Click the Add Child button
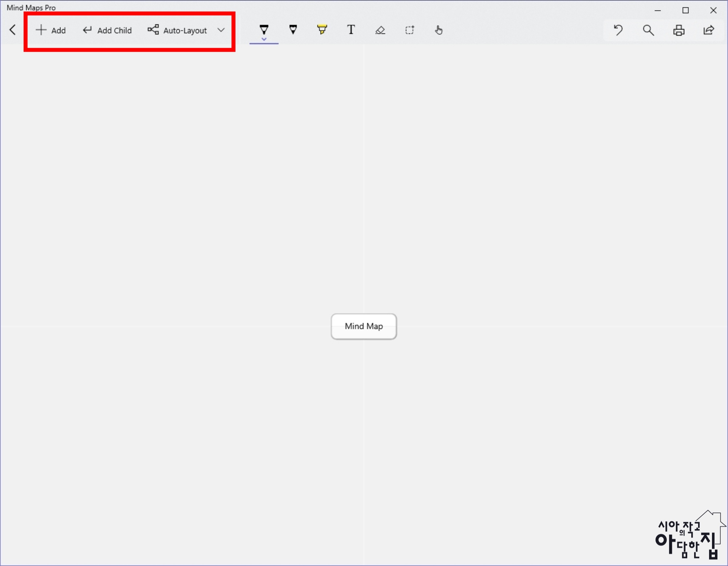The height and width of the screenshot is (566, 728). 107,30
